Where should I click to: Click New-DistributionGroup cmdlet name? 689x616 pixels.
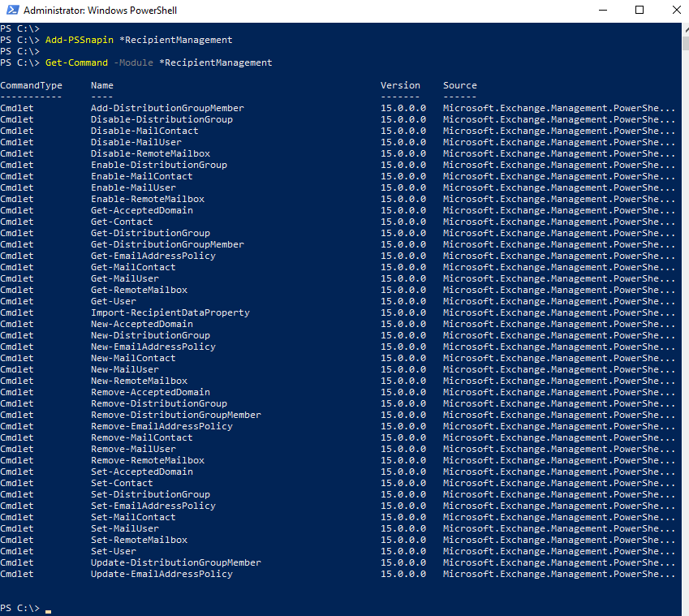point(150,336)
